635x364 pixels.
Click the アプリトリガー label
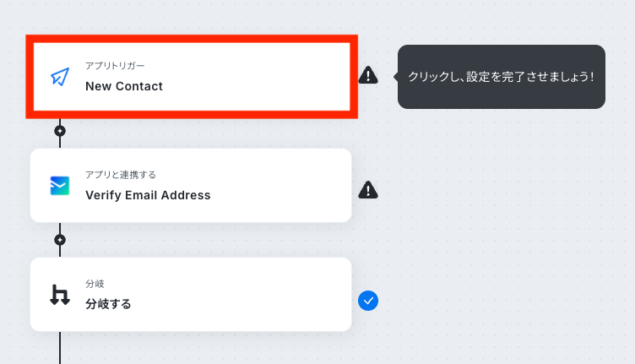pos(115,66)
